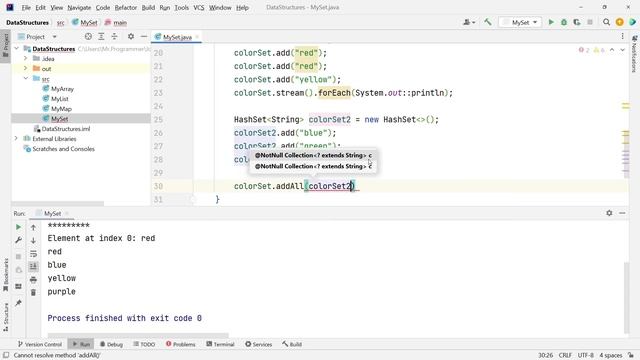This screenshot has width=640, height=360.
Task: Select opened file target icon in Project panel
Action: pos(88,37)
